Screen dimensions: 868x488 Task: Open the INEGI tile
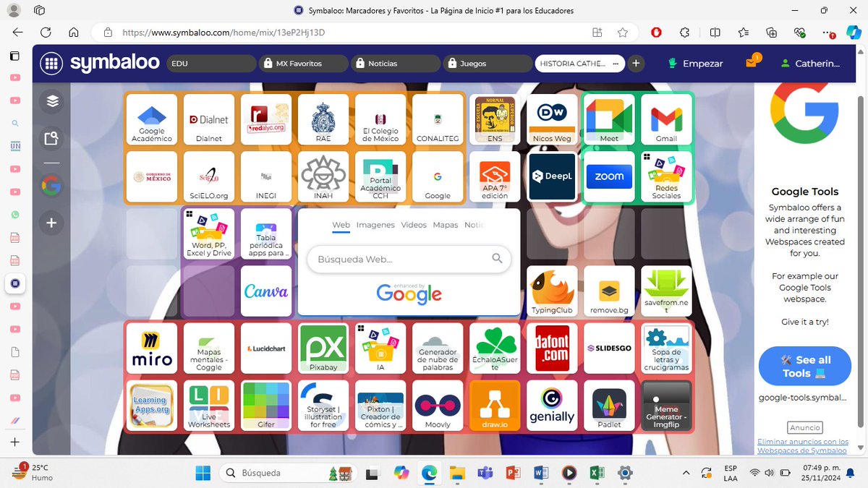point(266,176)
